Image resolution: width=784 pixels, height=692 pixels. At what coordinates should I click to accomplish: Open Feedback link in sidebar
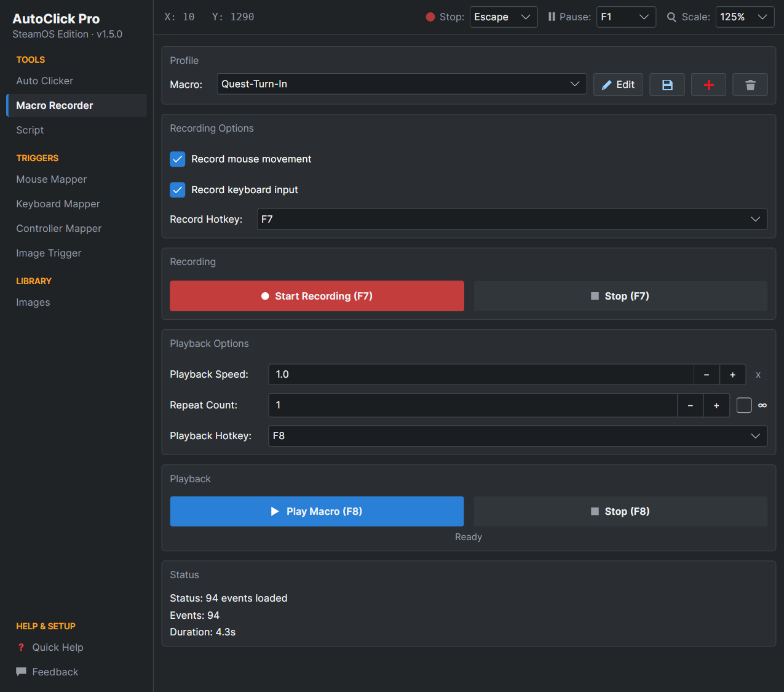(55, 672)
